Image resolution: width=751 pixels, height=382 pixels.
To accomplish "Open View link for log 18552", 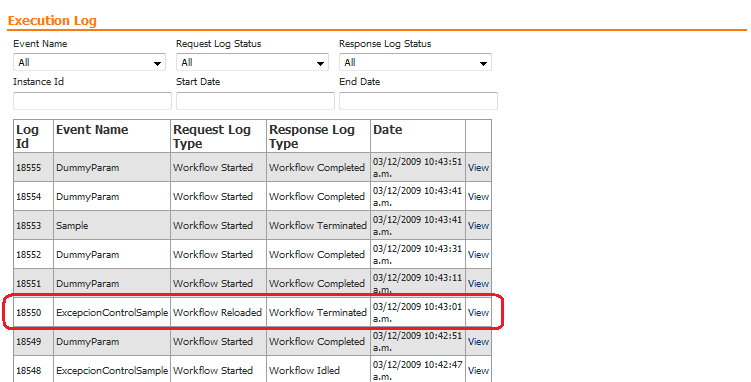I will pyautogui.click(x=478, y=255).
